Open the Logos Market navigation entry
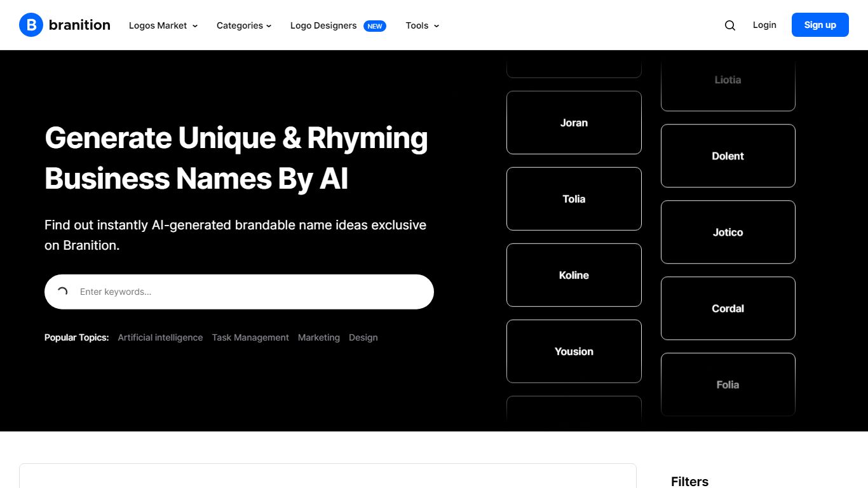This screenshot has height=488, width=868. 158,25
